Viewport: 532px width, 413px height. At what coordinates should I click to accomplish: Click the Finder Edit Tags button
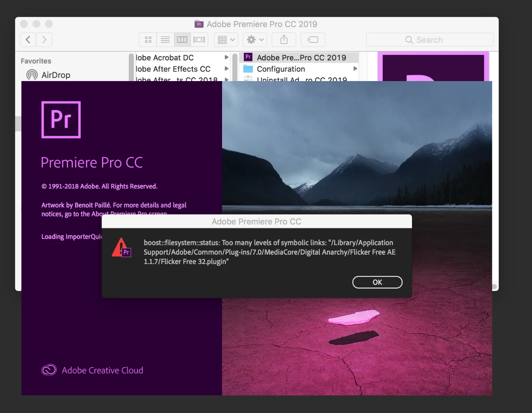click(313, 40)
